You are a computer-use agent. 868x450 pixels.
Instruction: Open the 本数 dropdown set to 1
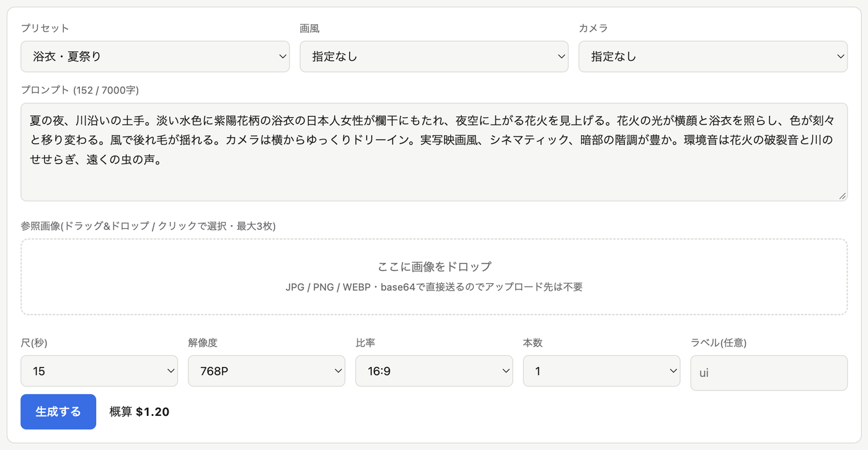(x=601, y=371)
